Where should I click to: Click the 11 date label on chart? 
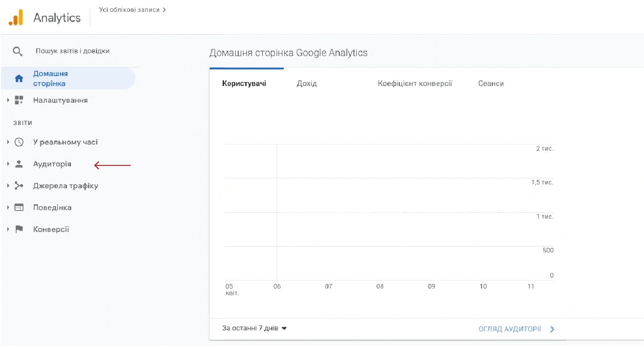point(531,287)
